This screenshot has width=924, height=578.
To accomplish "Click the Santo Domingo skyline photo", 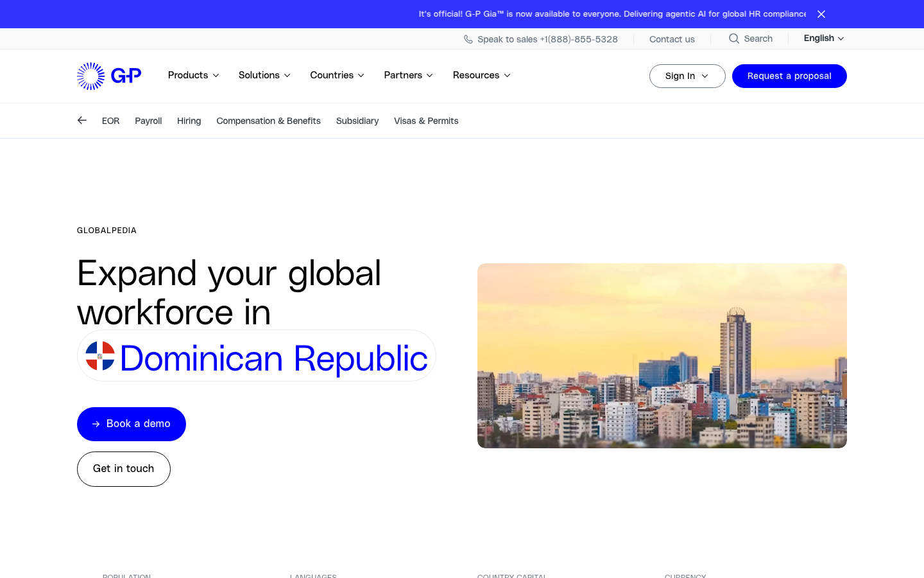I will click(x=662, y=356).
